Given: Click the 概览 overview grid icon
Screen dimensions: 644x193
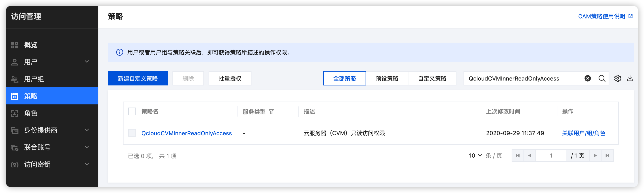Looking at the screenshot, I should point(14,45).
